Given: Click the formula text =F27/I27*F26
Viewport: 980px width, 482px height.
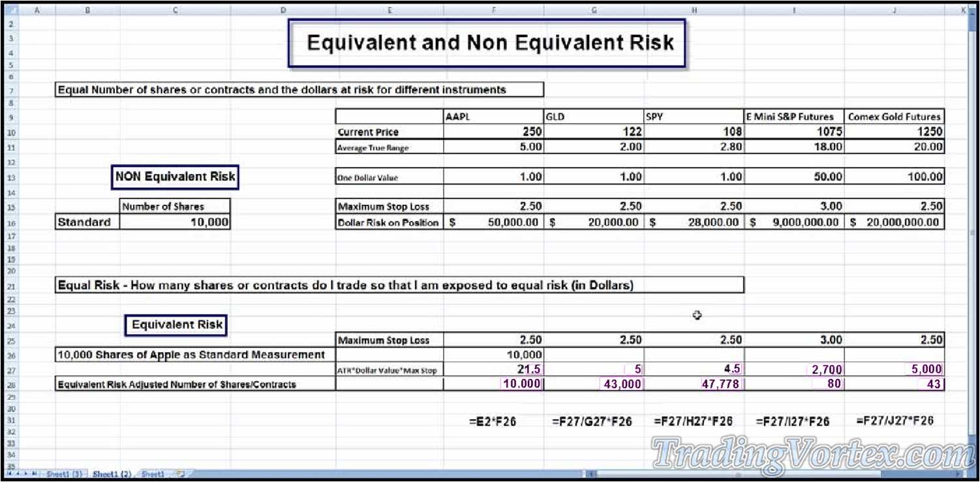Looking at the screenshot, I should [793, 422].
